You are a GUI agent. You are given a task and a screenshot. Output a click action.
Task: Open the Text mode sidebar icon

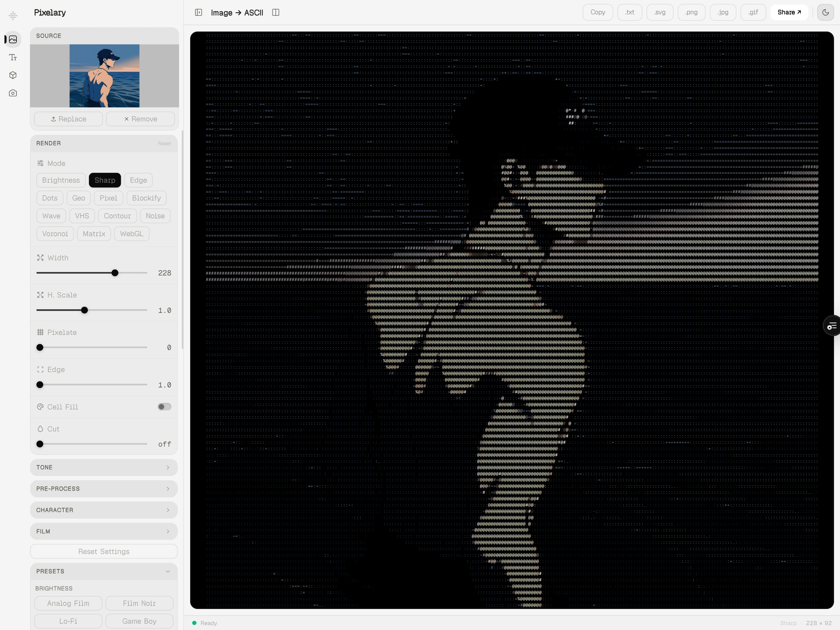coord(13,57)
